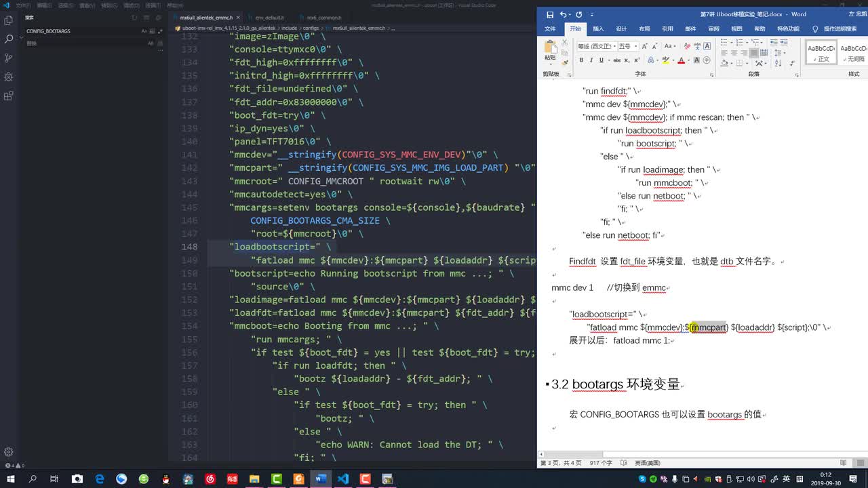Viewport: 868px width, 488px height.
Task: Click the Center alignment icon
Action: pyautogui.click(x=734, y=53)
